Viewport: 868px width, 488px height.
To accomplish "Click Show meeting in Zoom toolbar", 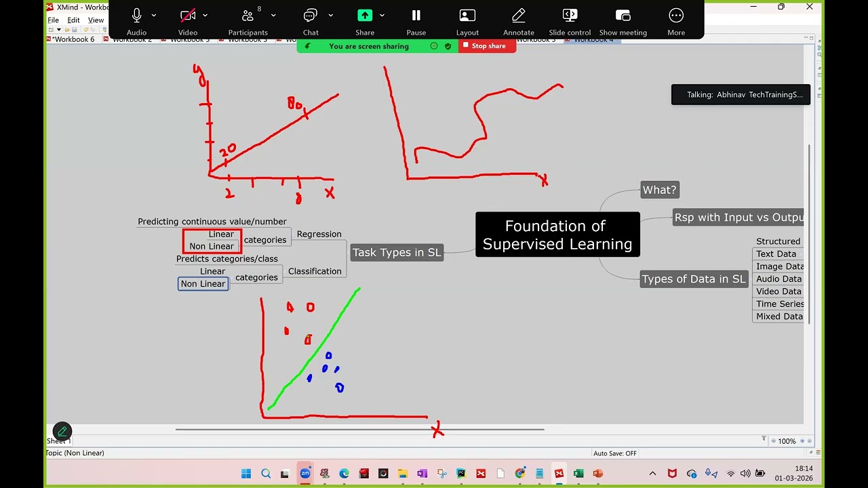I will coord(623,16).
